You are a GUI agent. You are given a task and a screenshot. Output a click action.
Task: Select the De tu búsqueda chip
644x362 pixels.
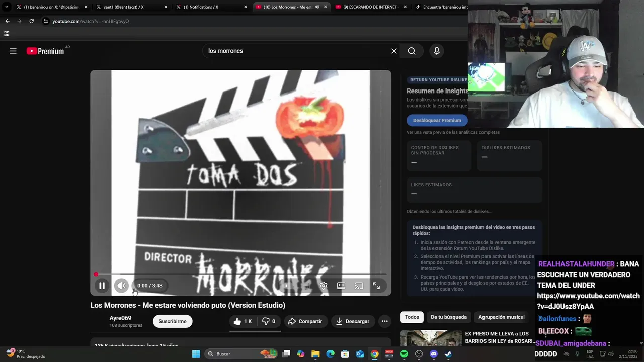click(449, 317)
